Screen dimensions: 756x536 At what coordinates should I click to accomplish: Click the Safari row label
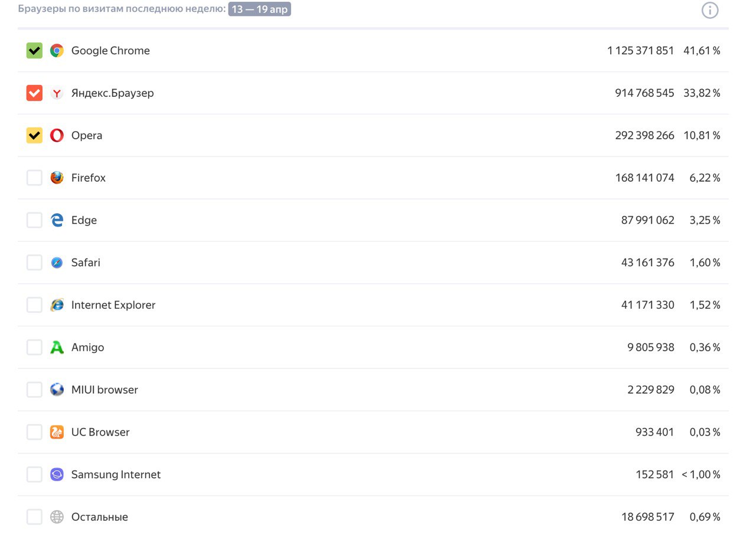(x=86, y=263)
